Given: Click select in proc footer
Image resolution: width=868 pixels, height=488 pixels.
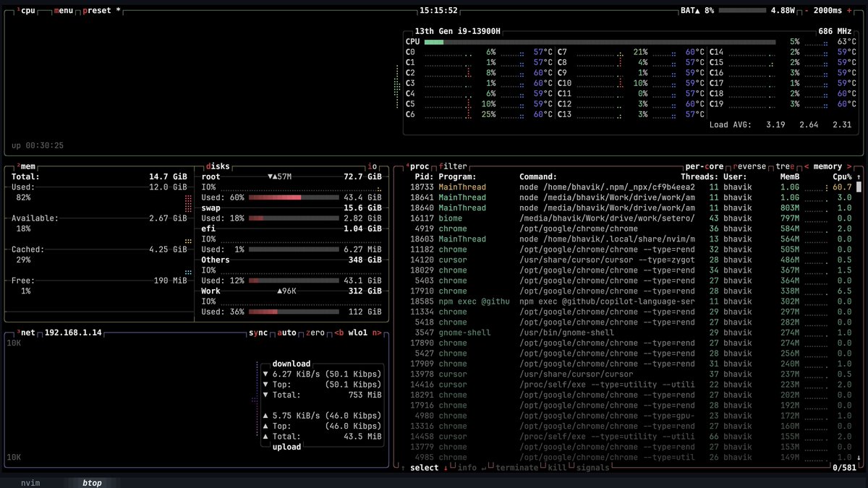Looking at the screenshot, I should coord(424,468).
